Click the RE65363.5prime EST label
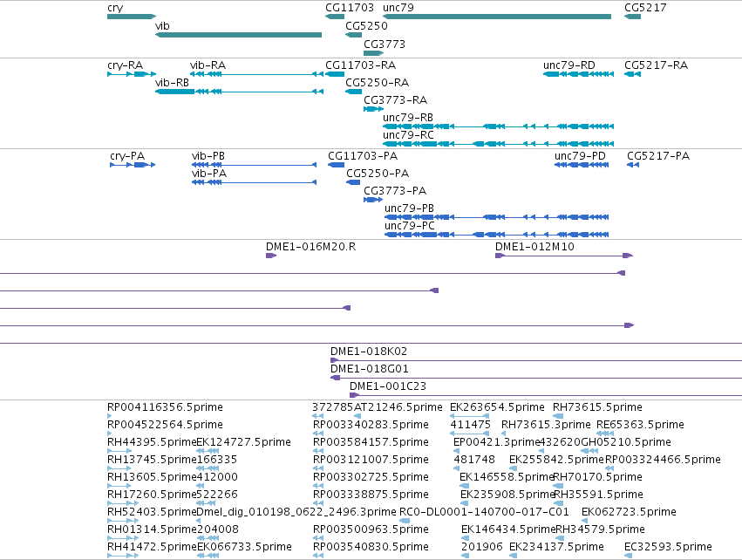 tap(640, 425)
